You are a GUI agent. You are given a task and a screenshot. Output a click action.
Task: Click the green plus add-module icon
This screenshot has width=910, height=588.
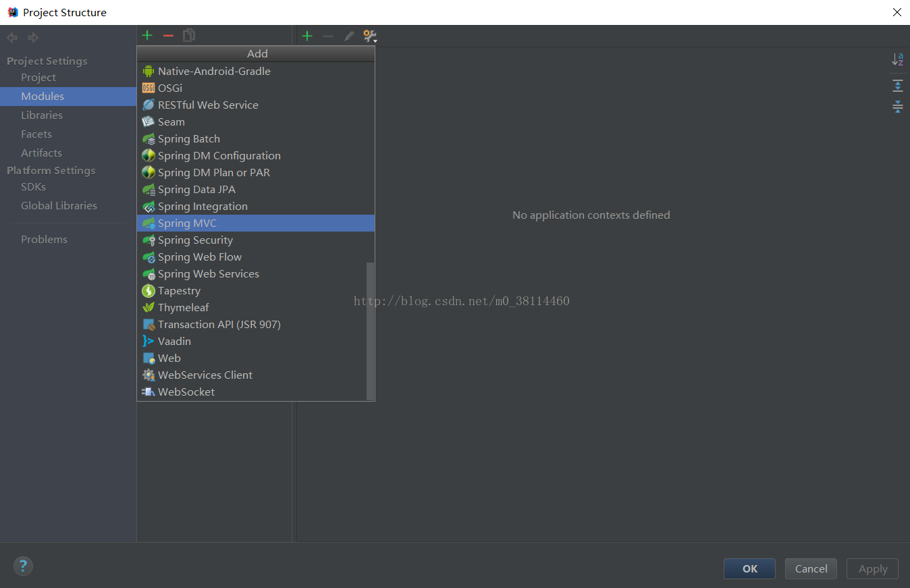pyautogui.click(x=147, y=35)
